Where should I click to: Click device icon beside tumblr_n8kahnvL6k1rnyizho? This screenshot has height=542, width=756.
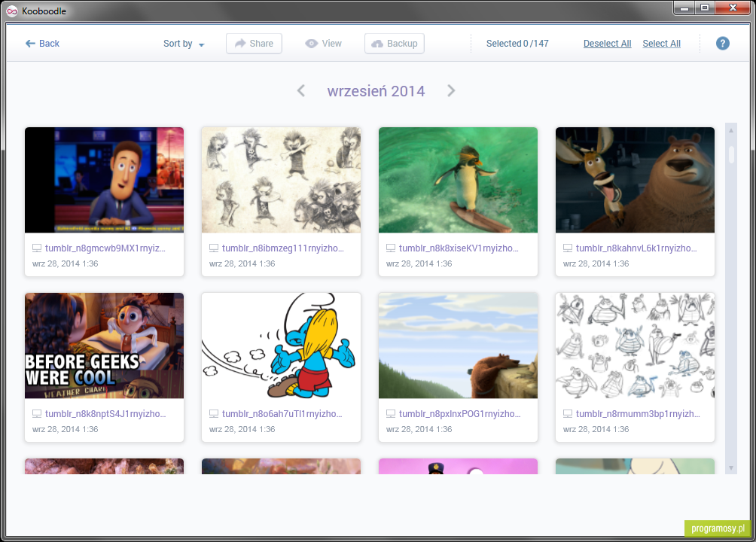(x=568, y=248)
